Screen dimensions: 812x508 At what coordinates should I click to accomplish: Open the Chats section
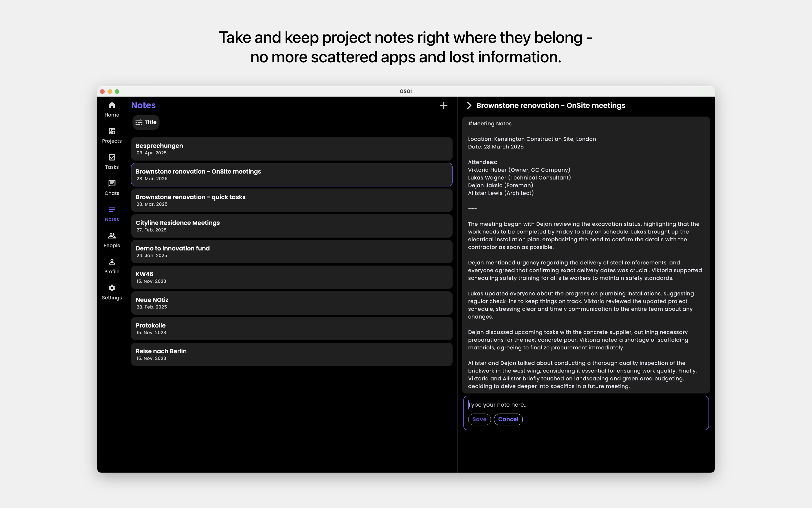click(112, 188)
